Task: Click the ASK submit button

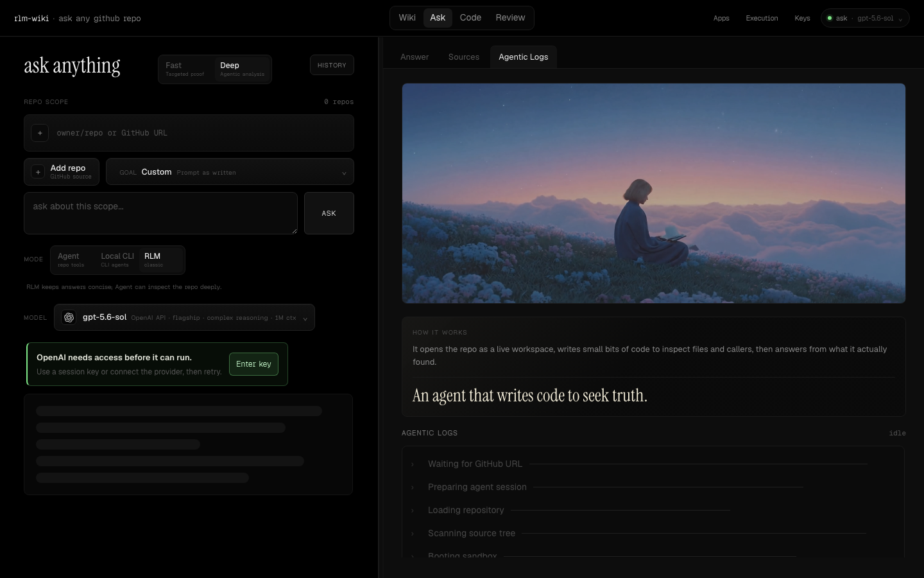Action: pos(329,213)
